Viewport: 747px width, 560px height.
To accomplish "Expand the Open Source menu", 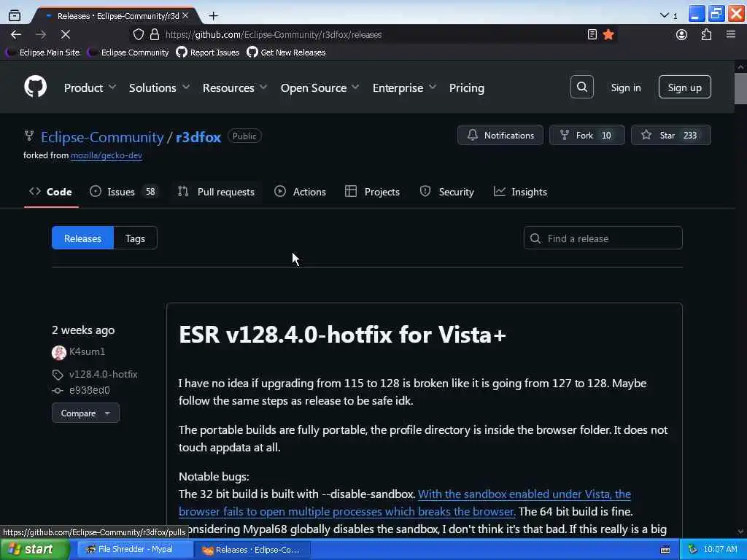I will click(x=320, y=88).
